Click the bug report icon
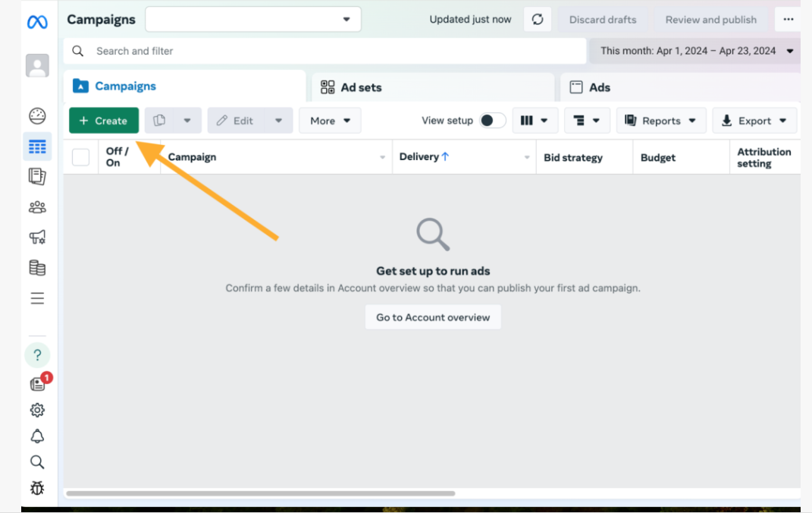Viewport: 812px width, 513px height. click(37, 488)
